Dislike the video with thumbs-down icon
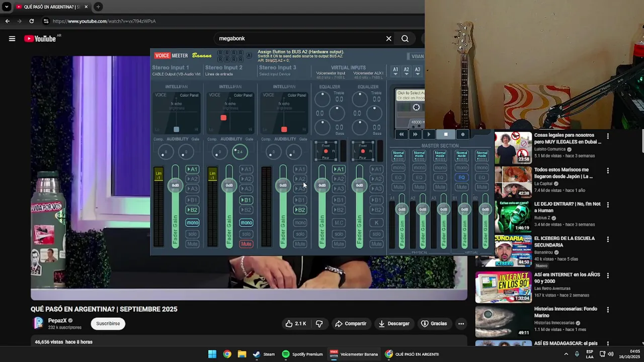Viewport: 644px width, 362px height. (319, 324)
